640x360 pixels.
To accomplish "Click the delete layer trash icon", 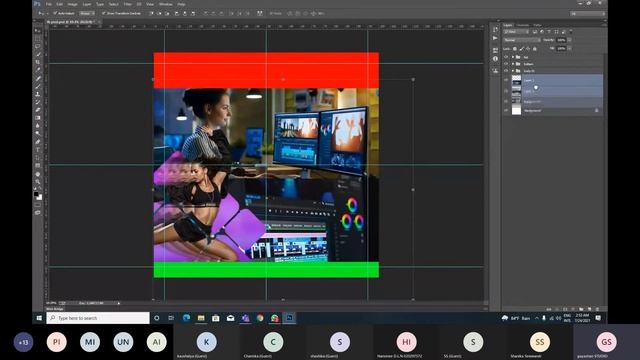I will 598,309.
